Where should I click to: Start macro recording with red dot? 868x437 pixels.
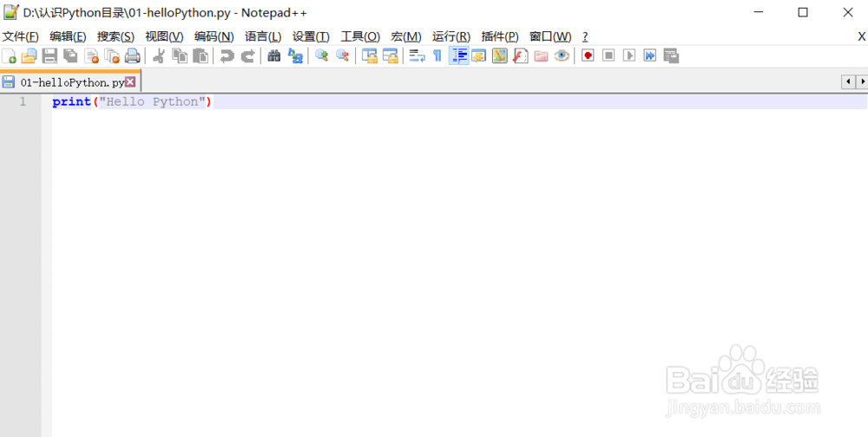[x=588, y=55]
